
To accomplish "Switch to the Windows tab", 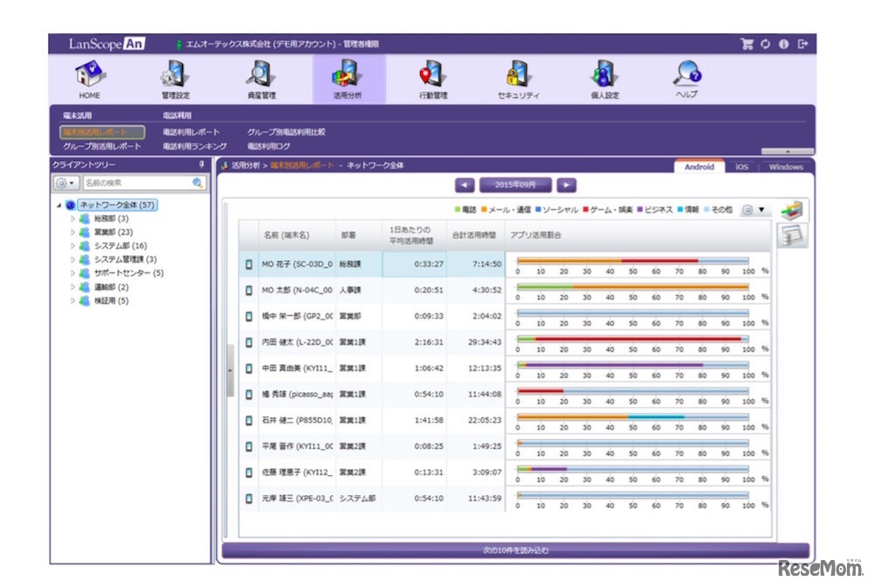I will click(786, 167).
